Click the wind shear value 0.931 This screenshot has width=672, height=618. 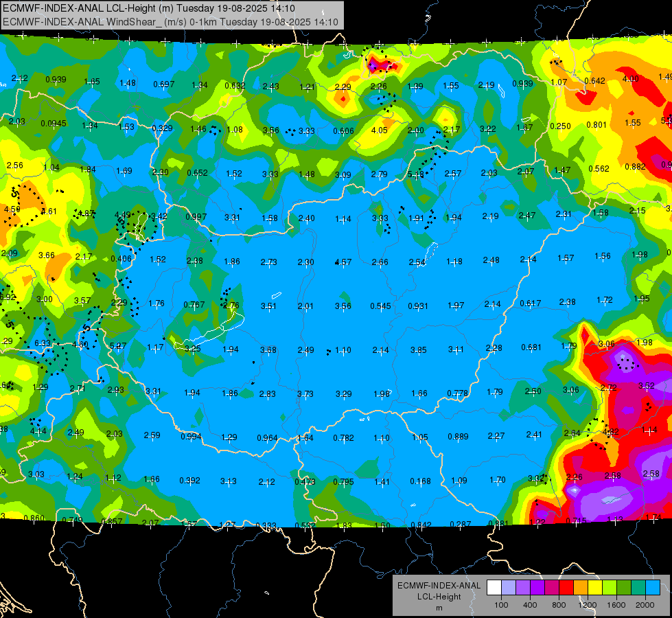point(418,306)
